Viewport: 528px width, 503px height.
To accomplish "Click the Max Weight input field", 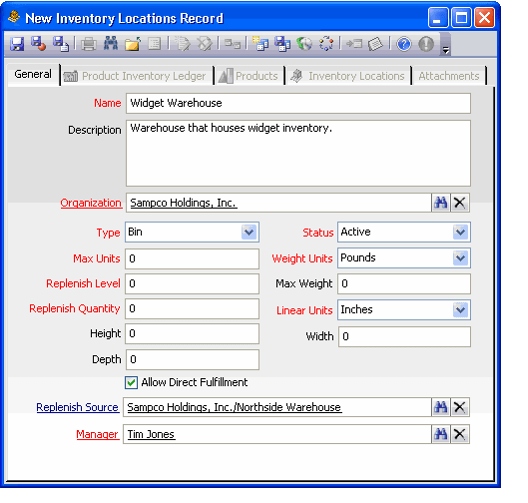I will 404,283.
